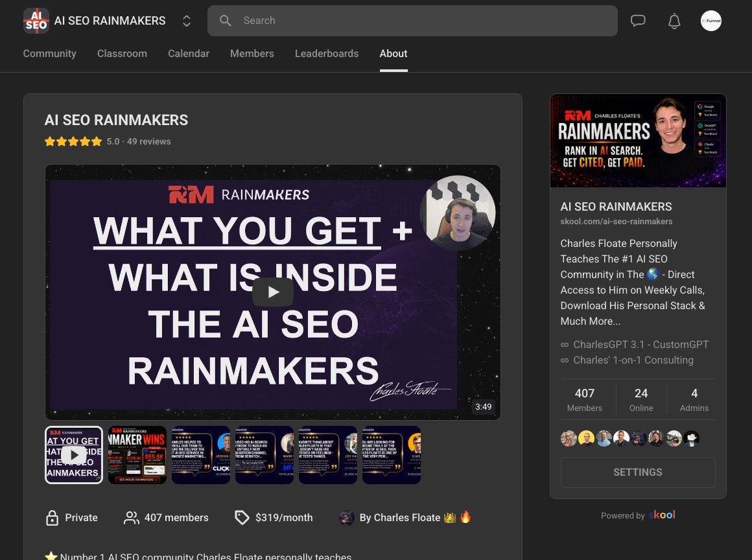Open Charles' 1-on-1 Consulting link

coord(633,360)
